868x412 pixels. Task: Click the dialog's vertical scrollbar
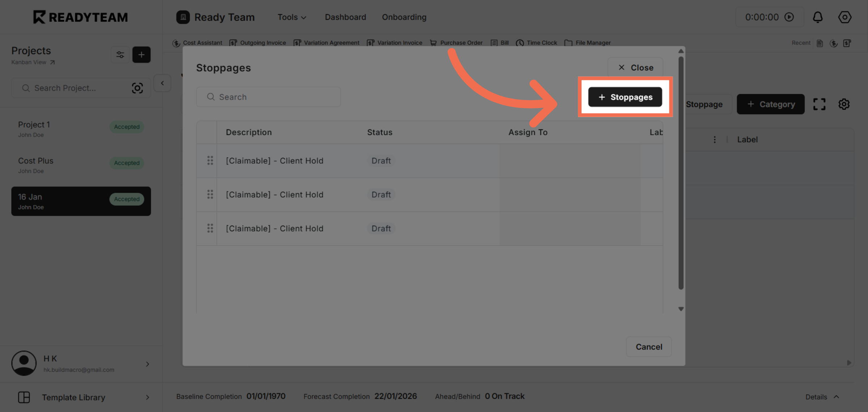tap(681, 173)
